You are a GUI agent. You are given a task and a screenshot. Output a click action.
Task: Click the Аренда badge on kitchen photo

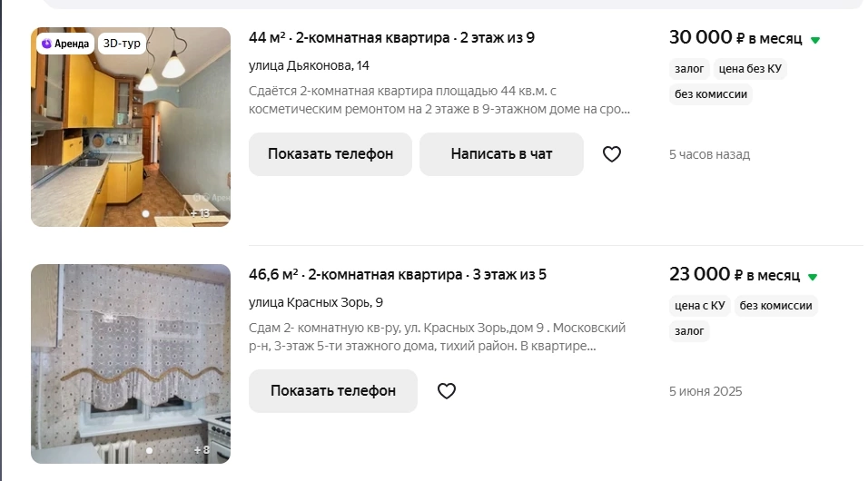coord(65,44)
